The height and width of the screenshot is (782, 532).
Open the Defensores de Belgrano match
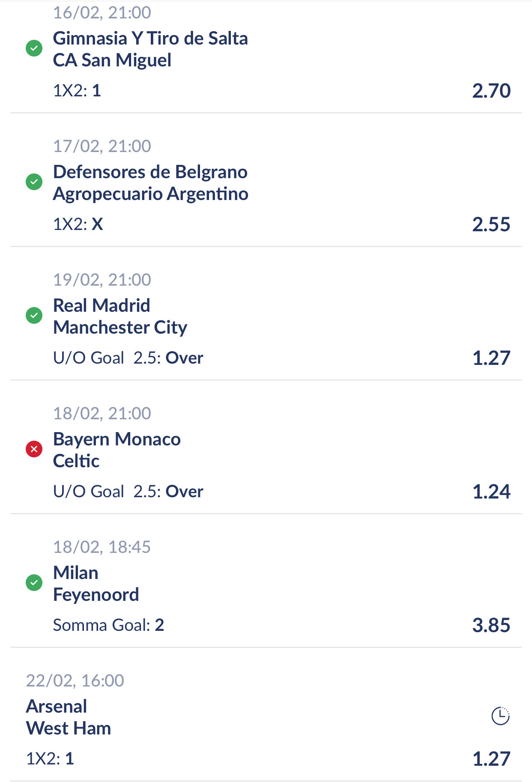pos(150,172)
